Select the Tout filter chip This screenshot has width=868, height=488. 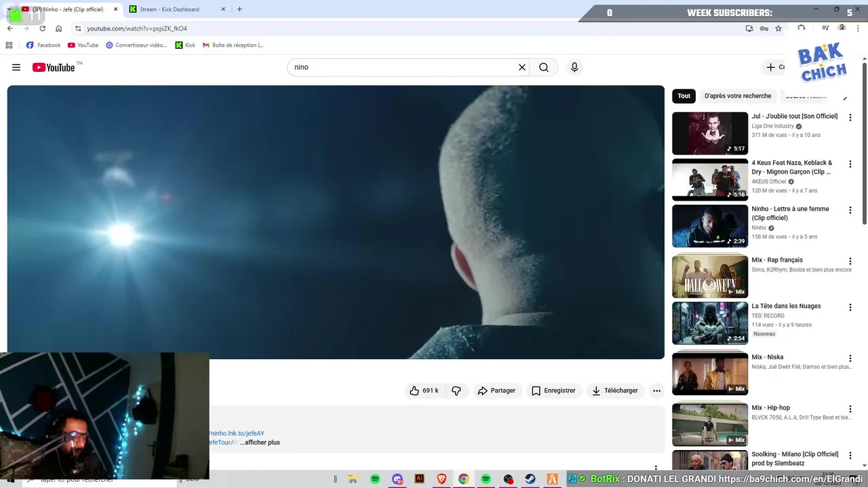point(684,96)
